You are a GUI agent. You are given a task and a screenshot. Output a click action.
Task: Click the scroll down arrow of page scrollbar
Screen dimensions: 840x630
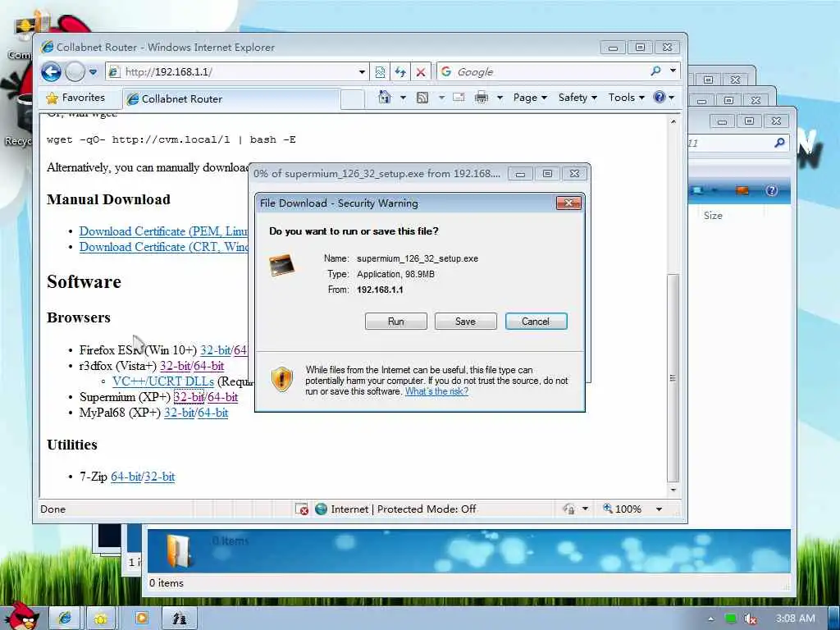click(673, 491)
